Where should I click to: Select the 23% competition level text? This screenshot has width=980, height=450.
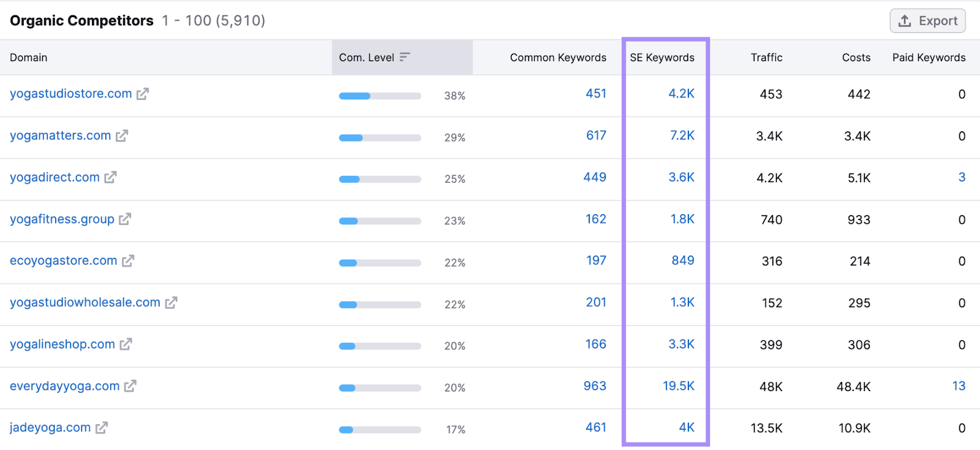(x=454, y=221)
